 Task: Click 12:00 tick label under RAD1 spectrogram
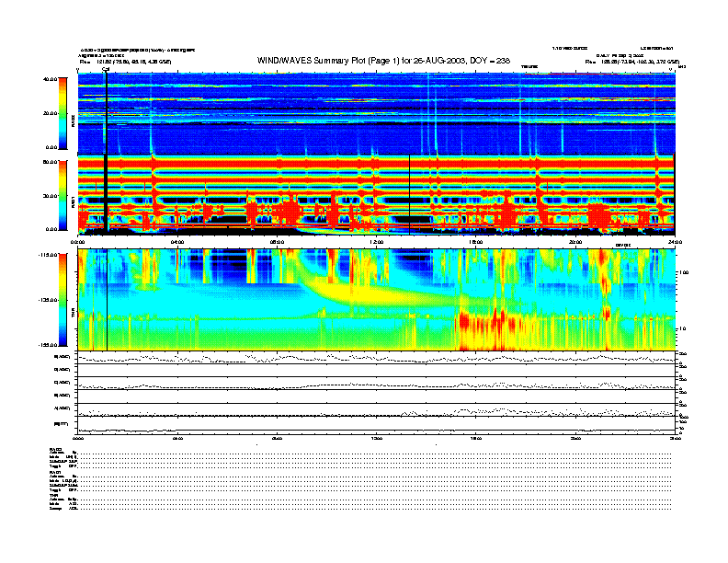tap(377, 242)
